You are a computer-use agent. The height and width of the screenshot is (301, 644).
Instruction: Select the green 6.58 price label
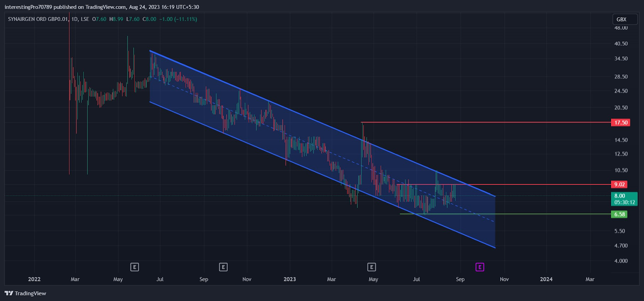click(x=619, y=214)
